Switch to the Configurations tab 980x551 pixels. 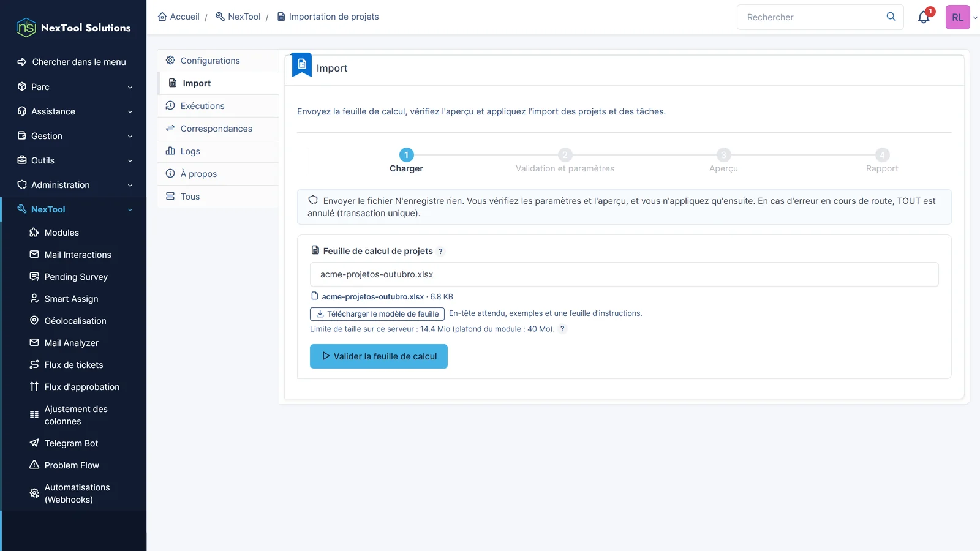(218, 61)
